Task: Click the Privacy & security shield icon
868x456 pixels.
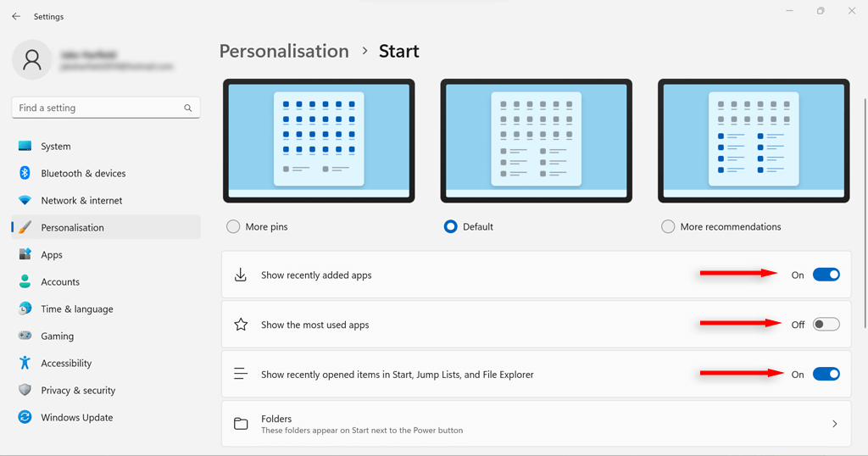Action: (25, 390)
